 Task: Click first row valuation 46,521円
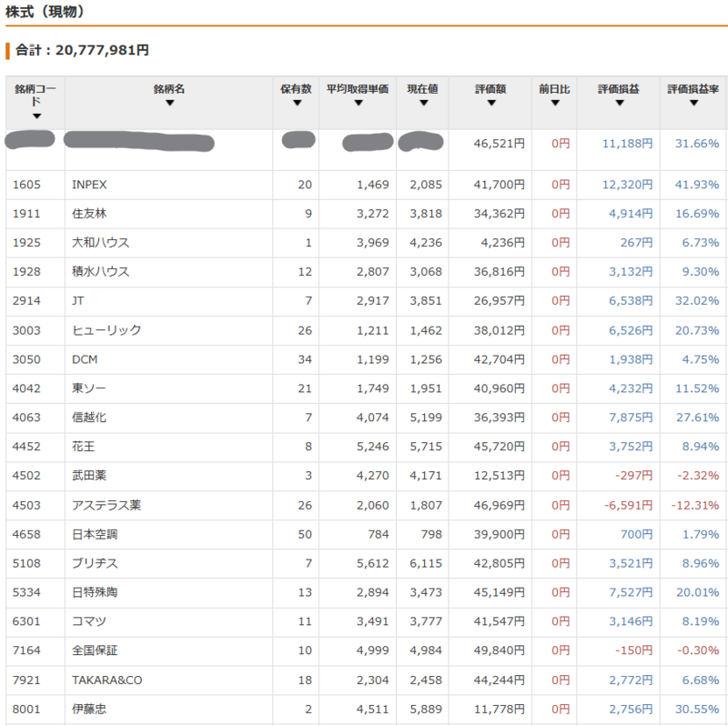(x=499, y=144)
